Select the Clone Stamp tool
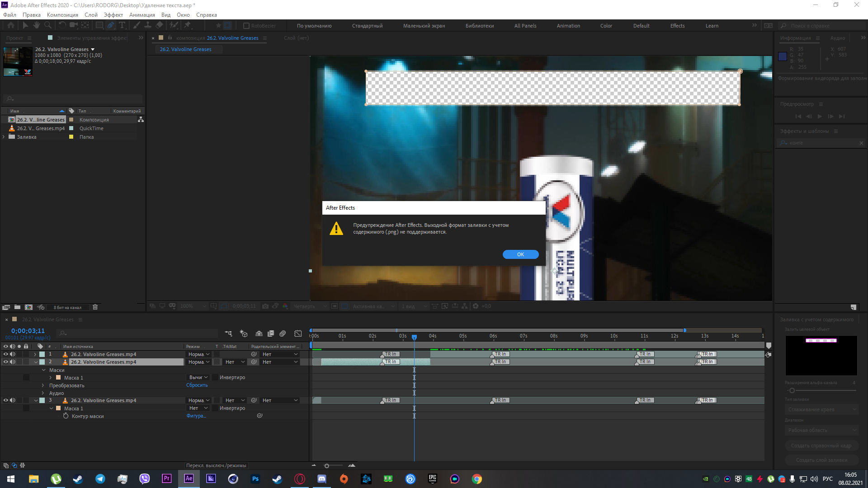Viewport: 868px width, 488px height. pos(147,25)
